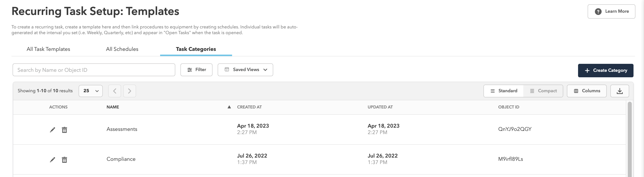Delete the Assessments category with trash icon
Screen dimensions: 644x177
64,130
